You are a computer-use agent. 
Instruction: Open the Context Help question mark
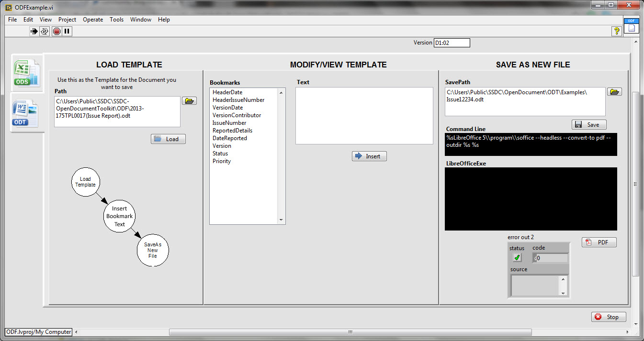[617, 31]
